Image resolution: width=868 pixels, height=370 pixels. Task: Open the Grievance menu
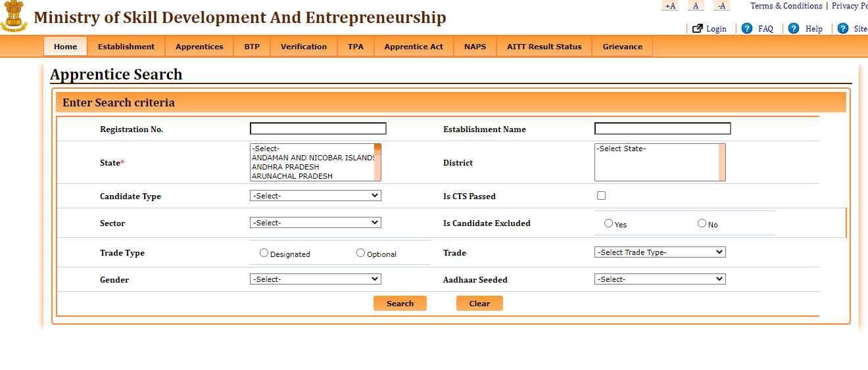coord(623,47)
